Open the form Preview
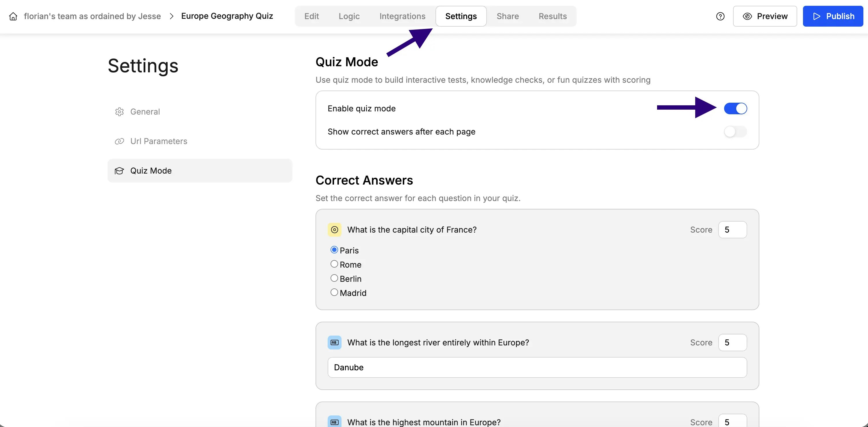The width and height of the screenshot is (868, 427). coord(765,16)
